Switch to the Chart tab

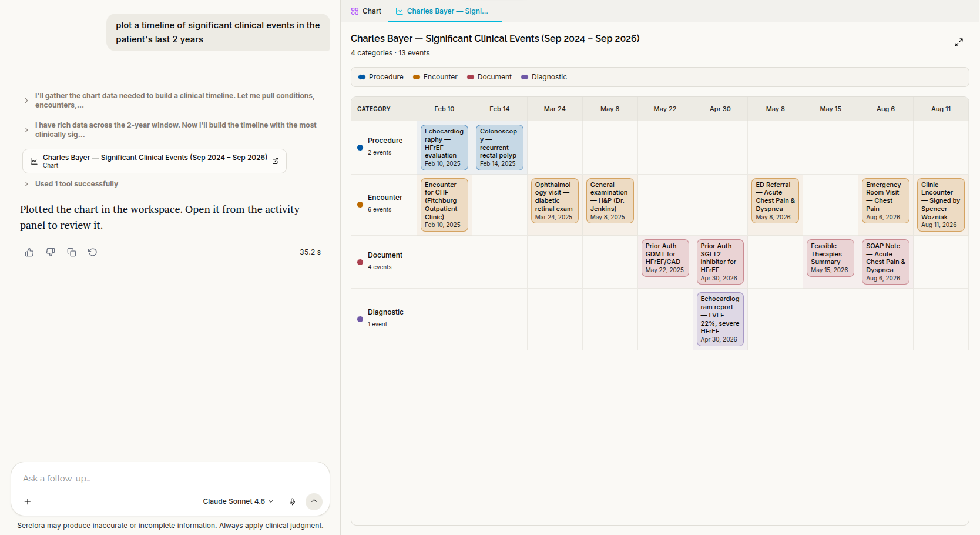[x=366, y=11]
